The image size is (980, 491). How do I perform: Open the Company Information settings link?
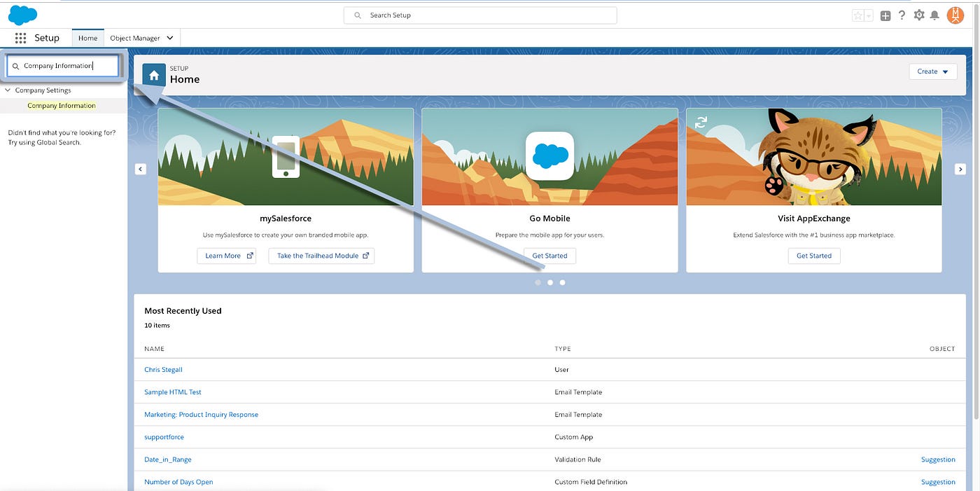[61, 105]
